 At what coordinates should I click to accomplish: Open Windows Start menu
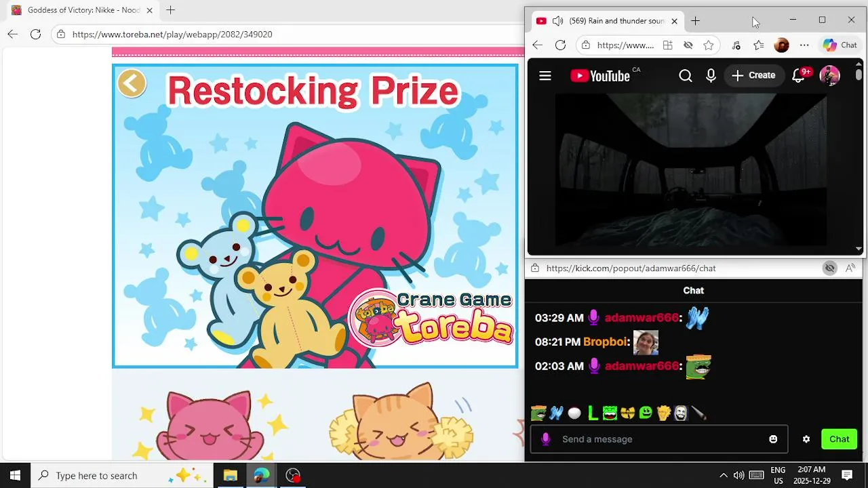coord(15,475)
